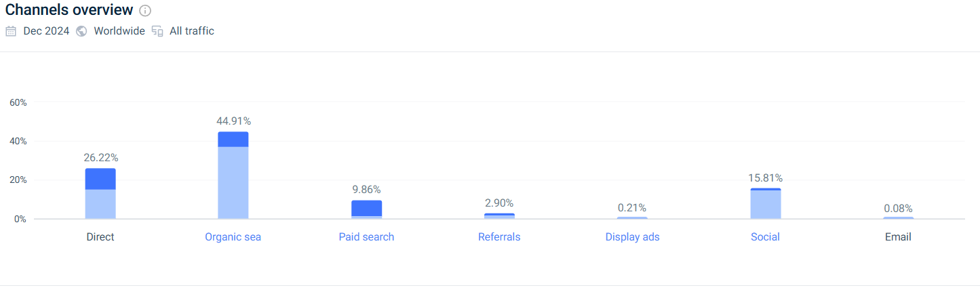This screenshot has width=980, height=292.
Task: Click the calendar icon next to Dec 2024
Action: tap(11, 31)
